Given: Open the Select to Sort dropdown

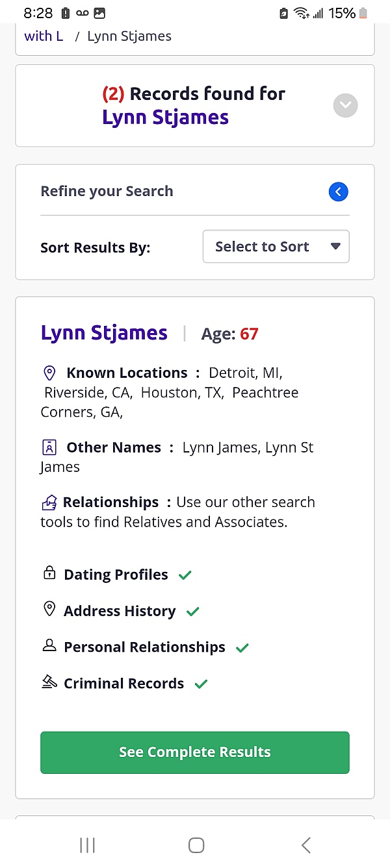Looking at the screenshot, I should click(x=276, y=247).
